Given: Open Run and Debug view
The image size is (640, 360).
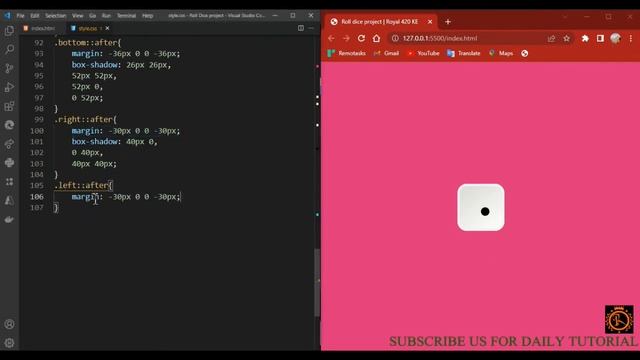Looking at the screenshot, I should coord(9,87).
